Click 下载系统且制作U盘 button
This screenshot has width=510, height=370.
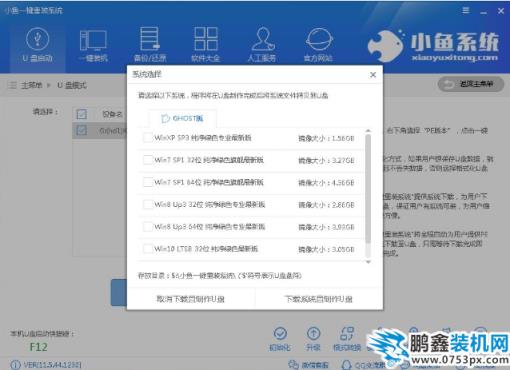pyautogui.click(x=319, y=299)
